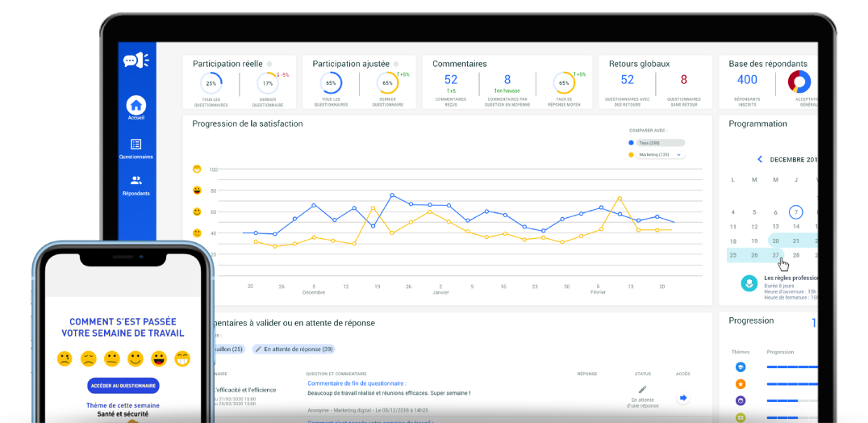Click the Base des répondants donut chart
Screen dimensions: 868x423
pyautogui.click(x=799, y=82)
